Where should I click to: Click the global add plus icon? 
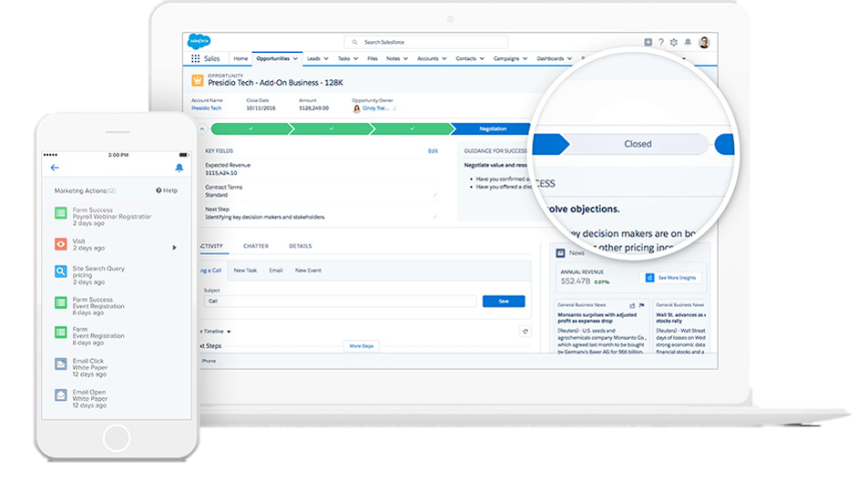click(648, 42)
